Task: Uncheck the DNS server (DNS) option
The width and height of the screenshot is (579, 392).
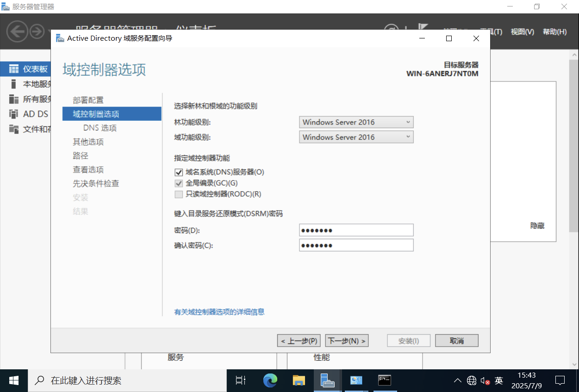Action: click(x=179, y=172)
